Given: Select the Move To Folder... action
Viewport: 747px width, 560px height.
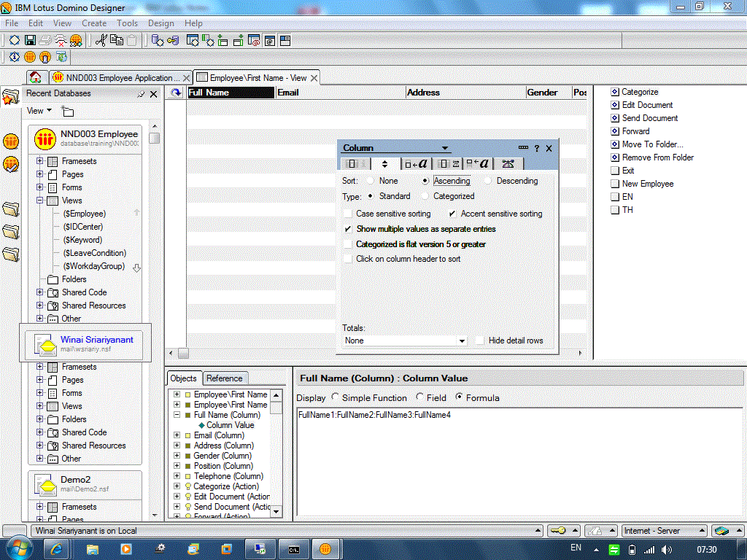Looking at the screenshot, I should [652, 144].
